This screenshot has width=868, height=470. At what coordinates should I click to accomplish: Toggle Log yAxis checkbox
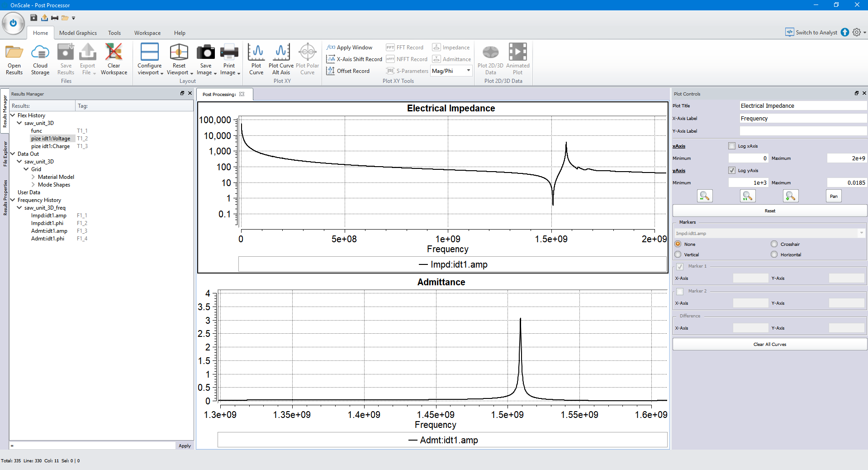point(732,170)
